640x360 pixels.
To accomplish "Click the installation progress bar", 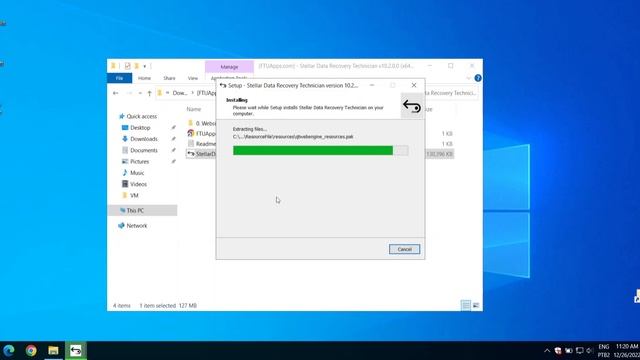I will click(320, 151).
